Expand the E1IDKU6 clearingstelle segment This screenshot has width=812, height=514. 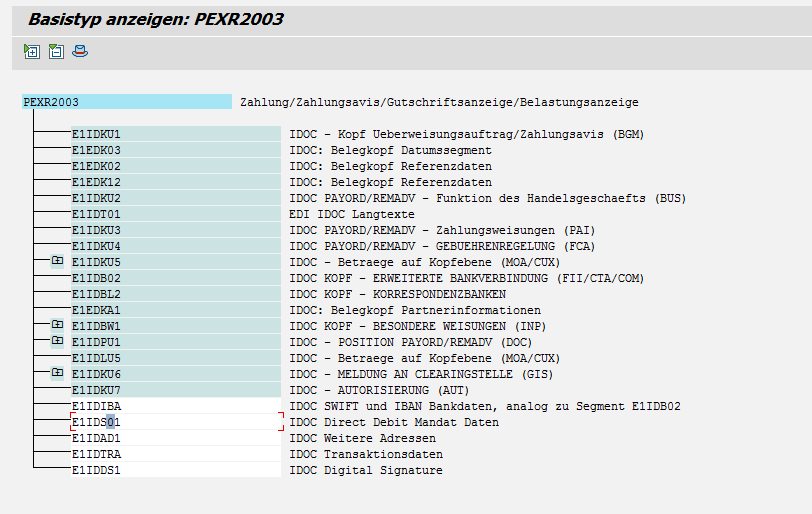[57, 373]
